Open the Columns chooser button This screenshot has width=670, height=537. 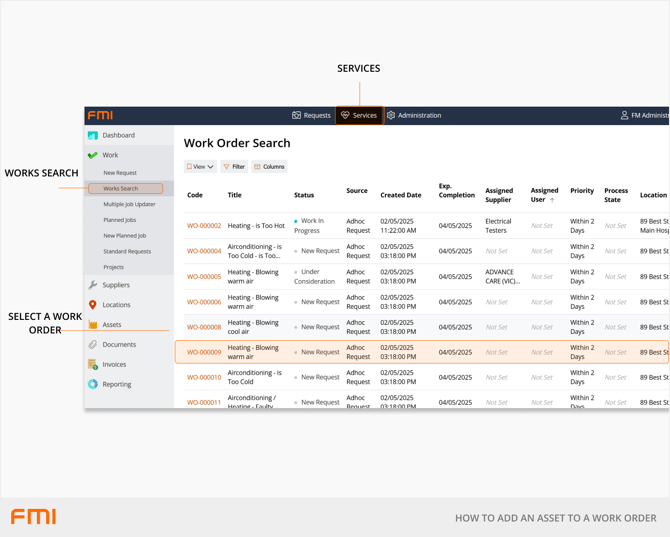pos(269,167)
